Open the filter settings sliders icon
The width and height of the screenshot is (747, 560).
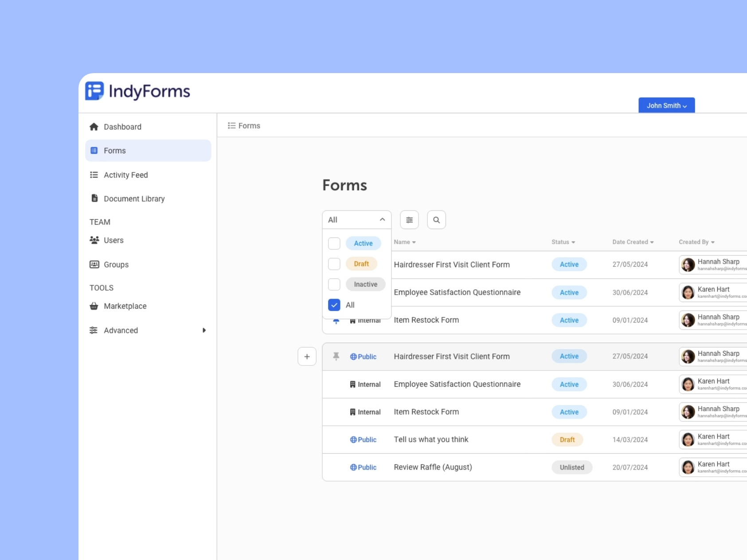[409, 220]
